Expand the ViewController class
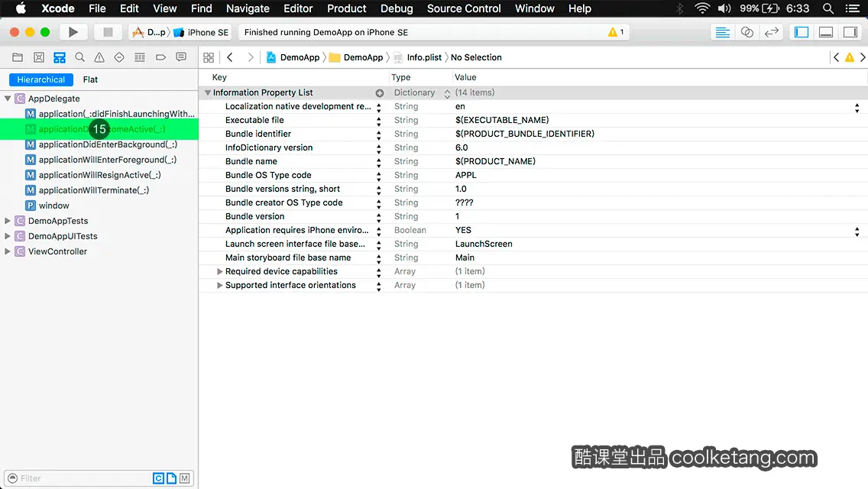The height and width of the screenshot is (489, 868). [x=8, y=251]
